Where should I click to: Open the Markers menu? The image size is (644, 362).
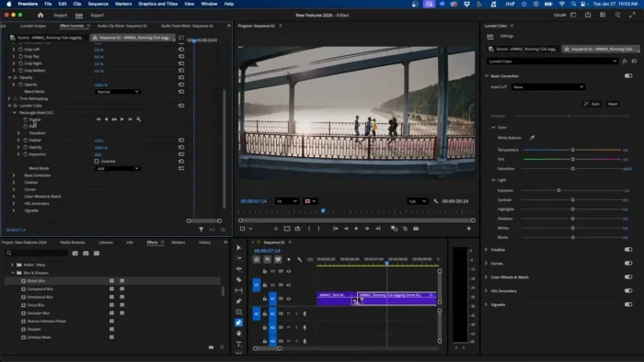click(x=123, y=4)
